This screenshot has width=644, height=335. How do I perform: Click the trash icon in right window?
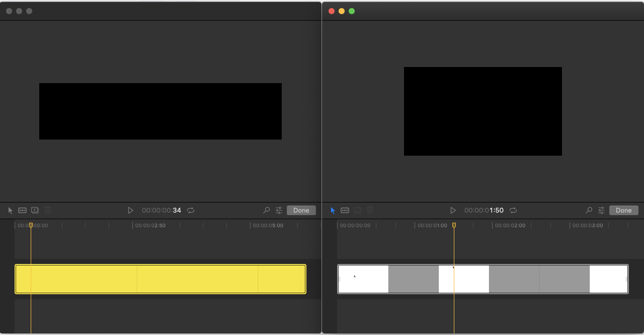click(370, 210)
